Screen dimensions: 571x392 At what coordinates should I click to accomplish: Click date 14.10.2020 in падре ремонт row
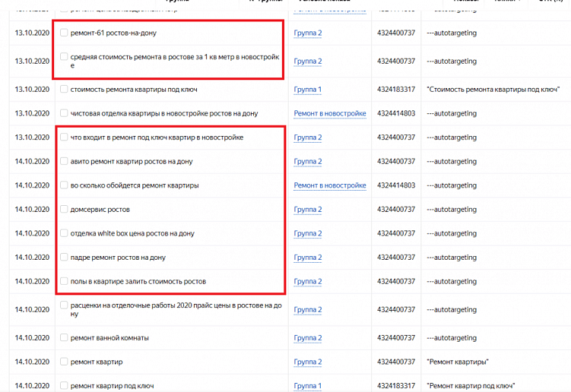point(32,258)
